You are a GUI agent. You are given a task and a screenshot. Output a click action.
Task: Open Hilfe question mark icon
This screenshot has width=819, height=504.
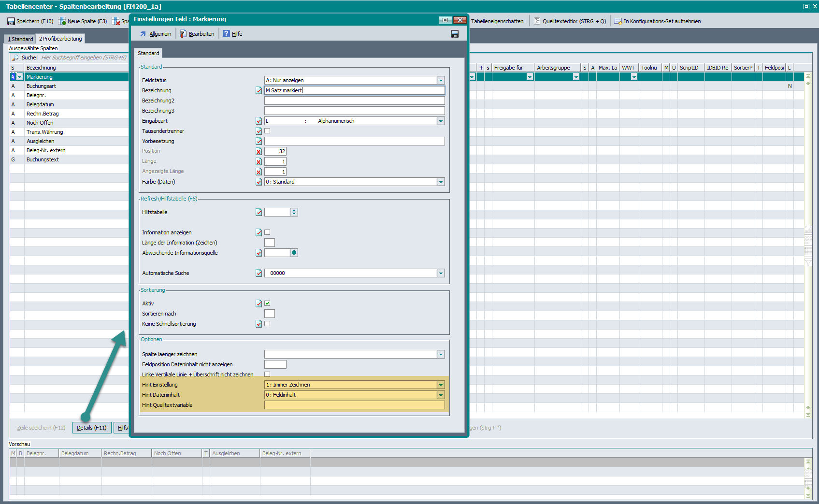tap(226, 34)
